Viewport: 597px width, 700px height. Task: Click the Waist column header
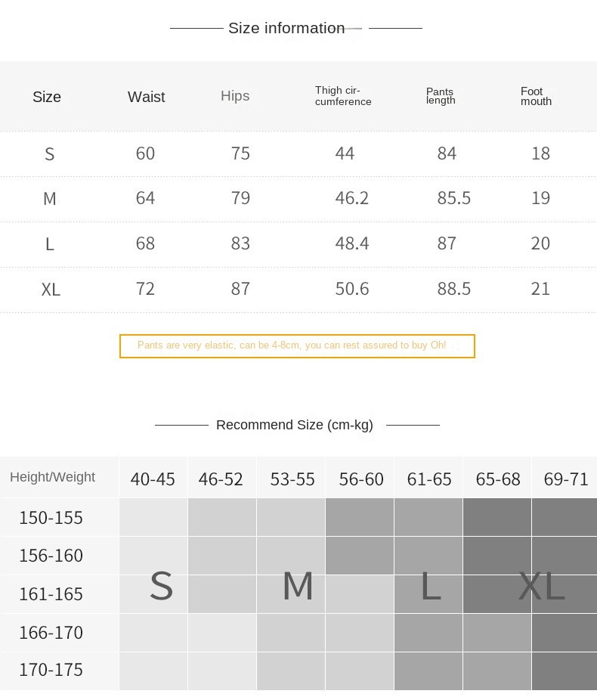click(146, 97)
